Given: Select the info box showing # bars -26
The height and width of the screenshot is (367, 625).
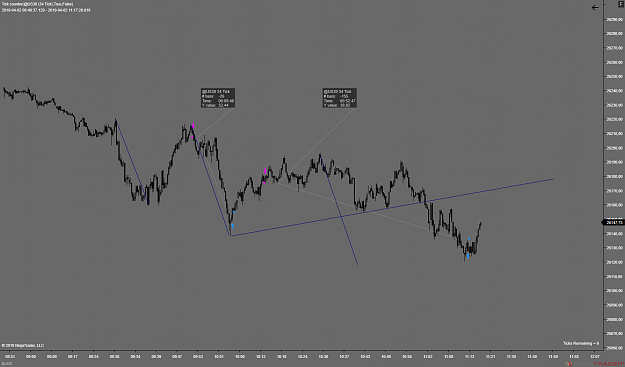Looking at the screenshot, I should click(218, 98).
